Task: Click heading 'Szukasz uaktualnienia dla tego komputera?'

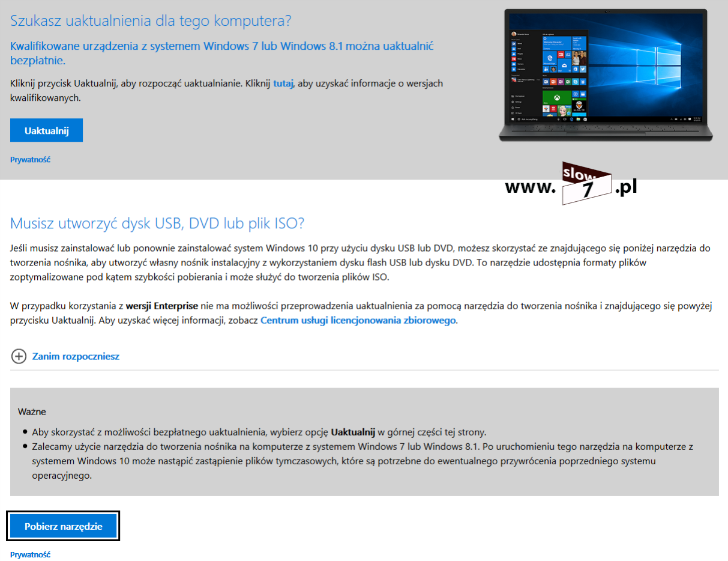Action: coord(151,21)
